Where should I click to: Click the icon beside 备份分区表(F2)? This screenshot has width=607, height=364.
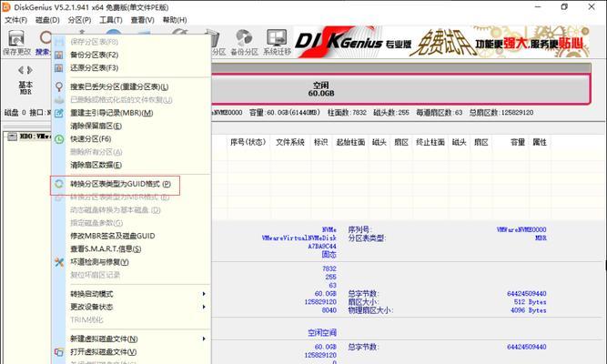pyautogui.click(x=59, y=55)
